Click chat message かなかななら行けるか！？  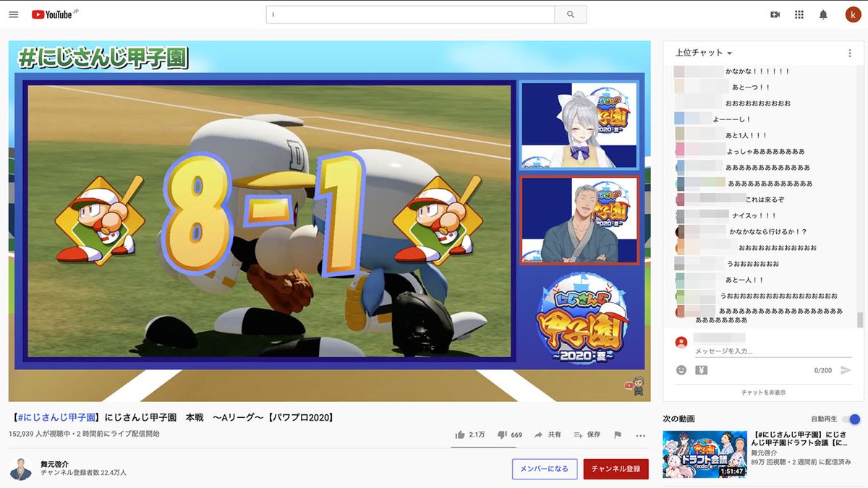767,231
